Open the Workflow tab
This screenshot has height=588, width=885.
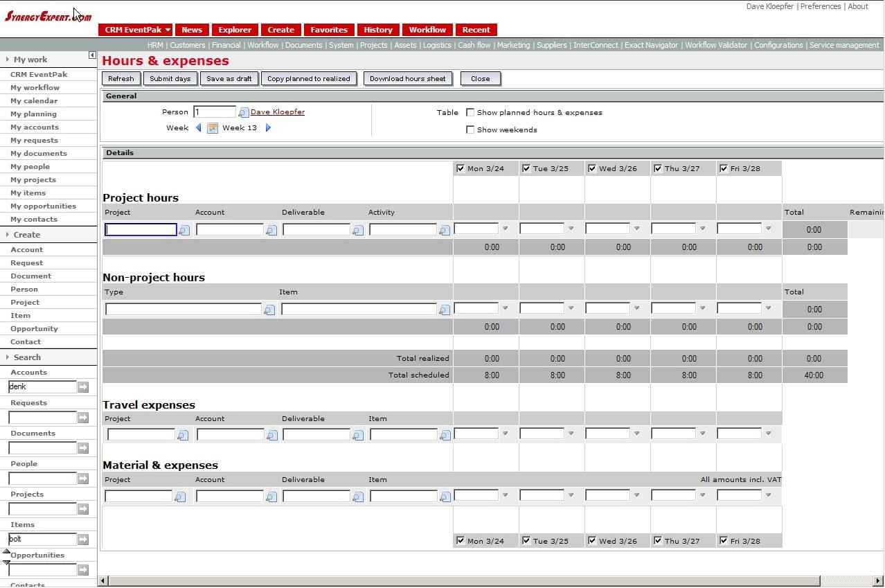(427, 30)
